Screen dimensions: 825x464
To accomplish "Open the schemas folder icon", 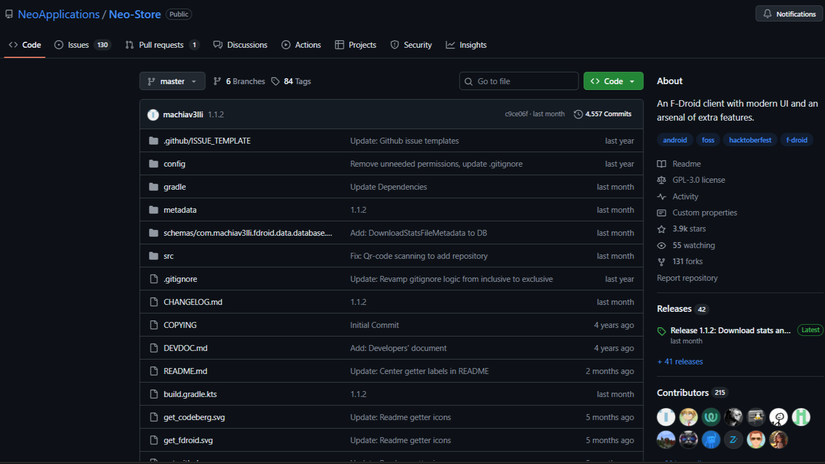I will pos(154,233).
